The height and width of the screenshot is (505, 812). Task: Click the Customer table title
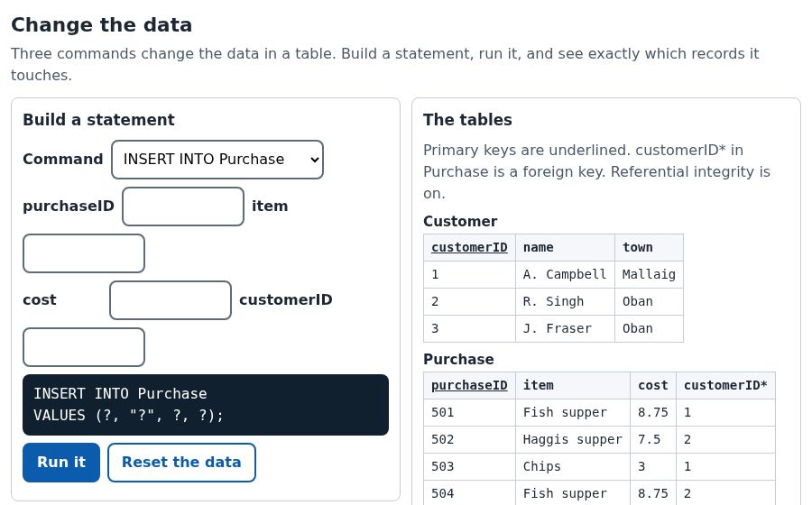(460, 222)
